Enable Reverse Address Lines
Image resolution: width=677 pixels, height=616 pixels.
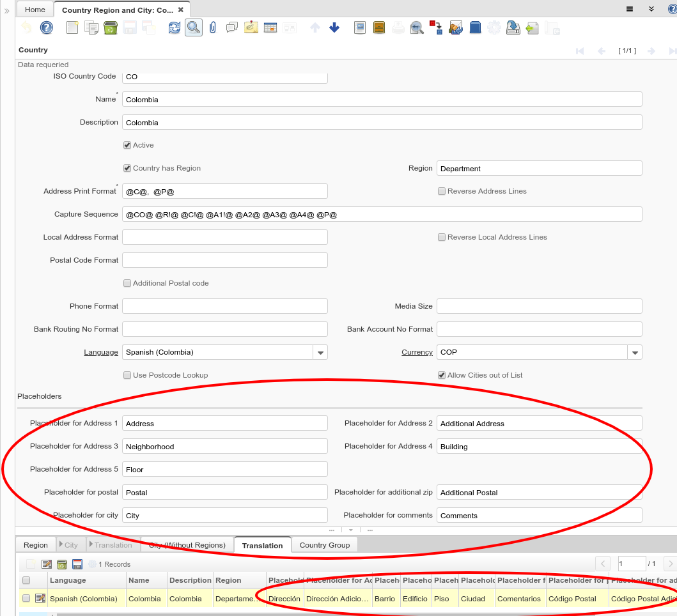(442, 191)
